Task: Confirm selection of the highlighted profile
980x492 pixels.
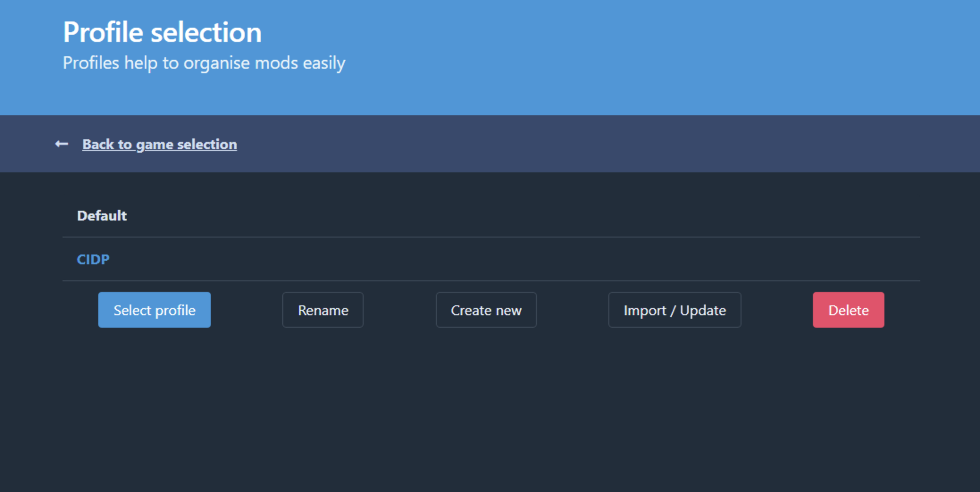Action: 154,310
